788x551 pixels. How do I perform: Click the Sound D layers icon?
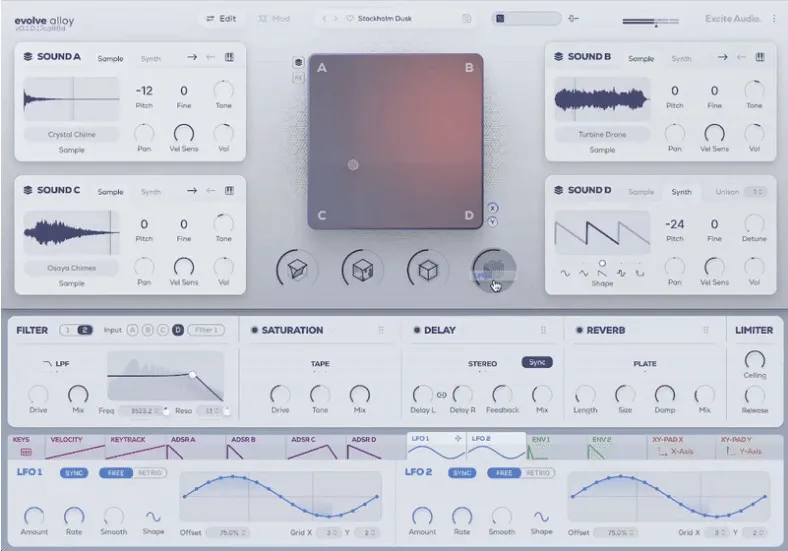click(x=558, y=190)
